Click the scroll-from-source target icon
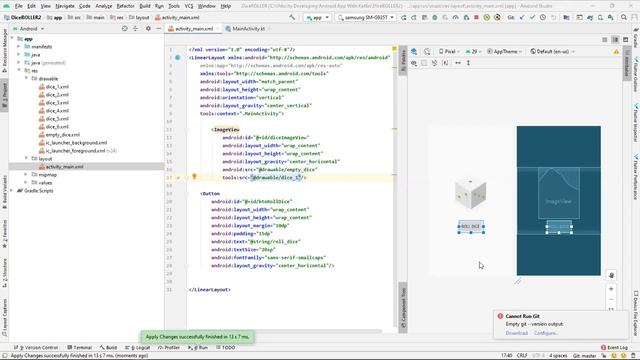Screen dimensions: 640x360 point(124,29)
